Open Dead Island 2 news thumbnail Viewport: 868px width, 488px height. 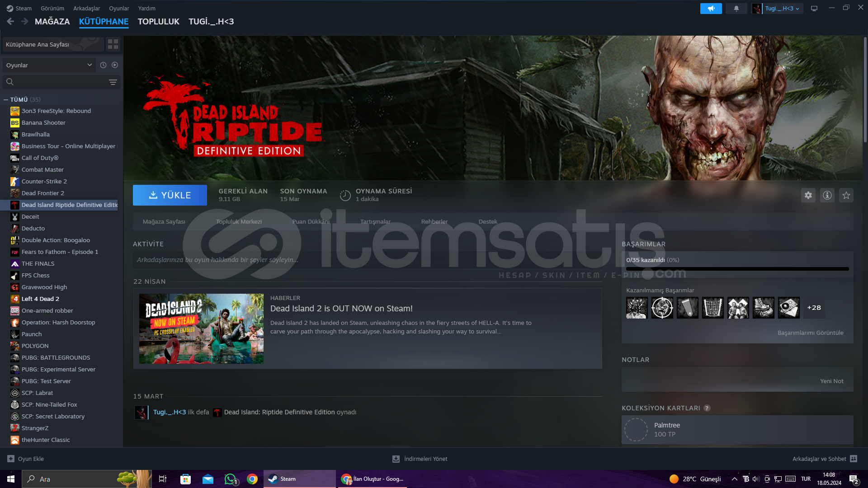click(x=201, y=328)
